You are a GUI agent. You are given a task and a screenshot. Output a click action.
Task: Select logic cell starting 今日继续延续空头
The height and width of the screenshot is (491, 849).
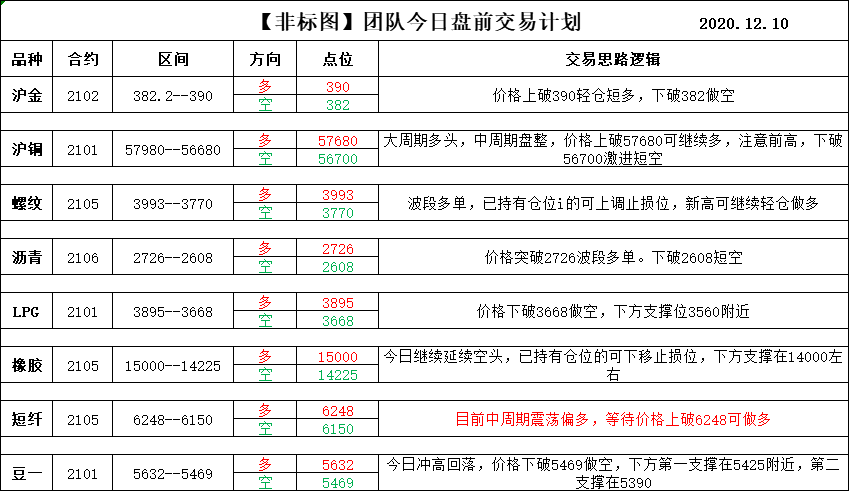pos(613,365)
